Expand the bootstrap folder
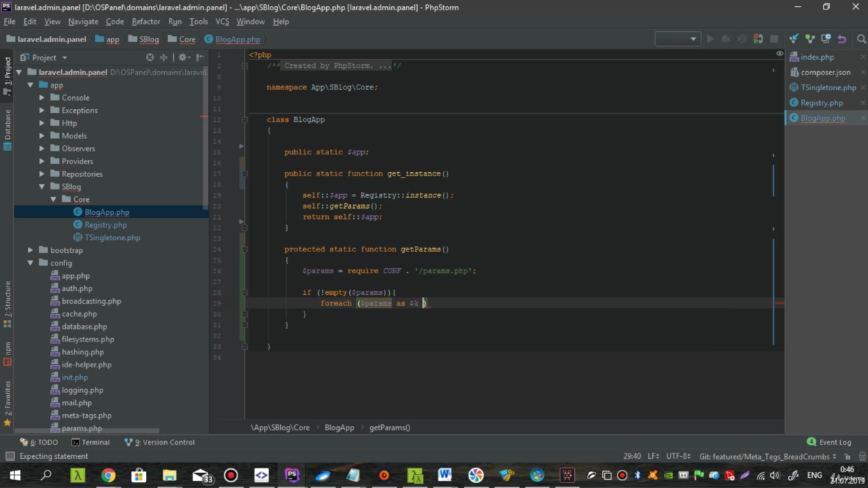 [x=31, y=250]
